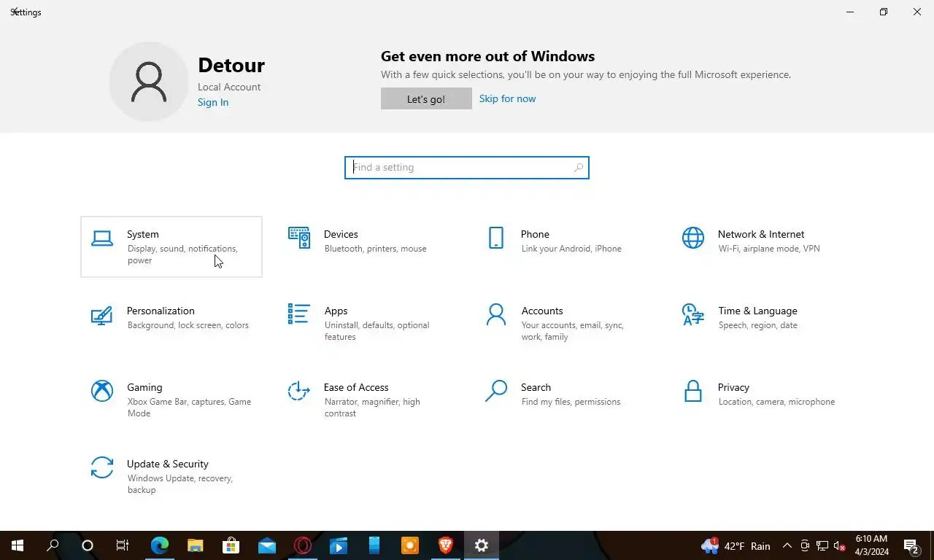
Task: Click the magnifier inside Find a setting
Action: click(579, 168)
